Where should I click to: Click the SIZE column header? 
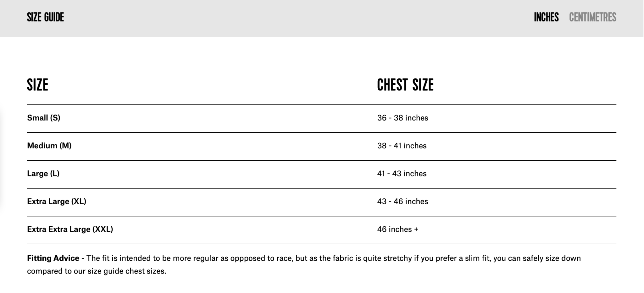(37, 85)
